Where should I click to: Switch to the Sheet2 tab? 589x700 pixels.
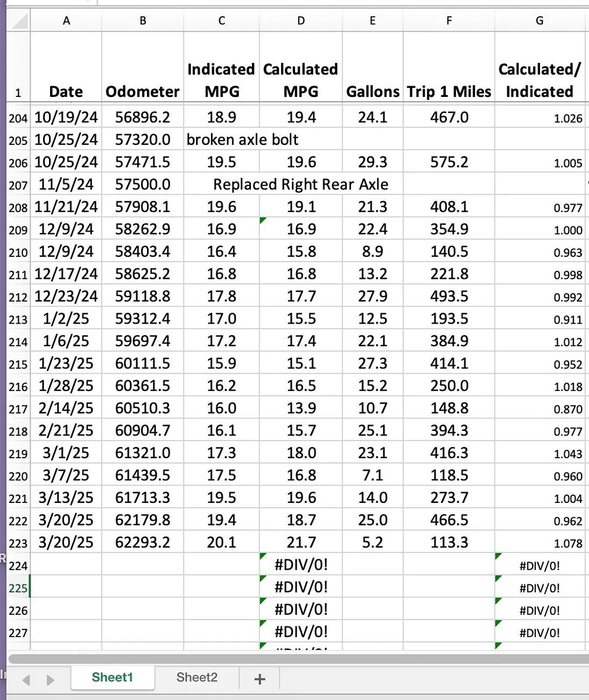click(x=197, y=677)
